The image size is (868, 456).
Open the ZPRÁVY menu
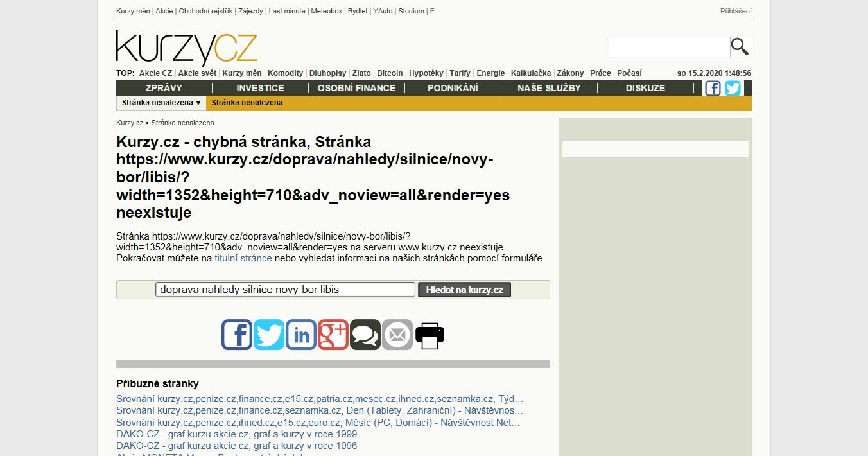pyautogui.click(x=164, y=88)
